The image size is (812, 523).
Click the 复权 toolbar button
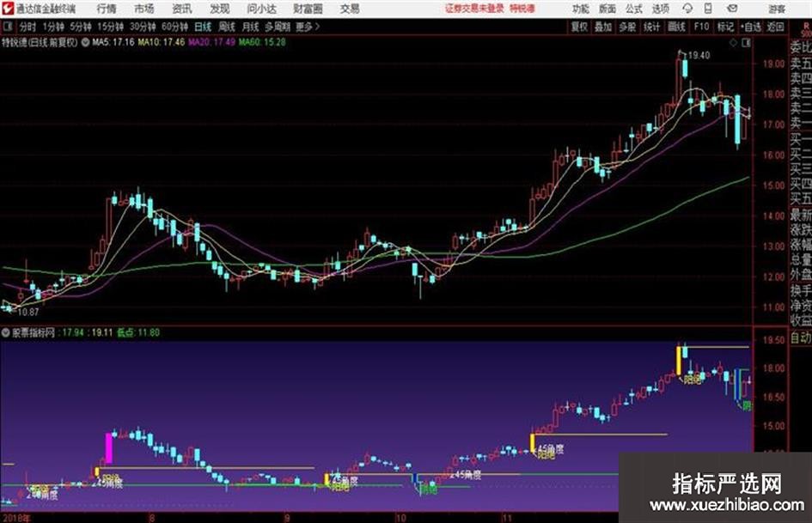[579, 27]
